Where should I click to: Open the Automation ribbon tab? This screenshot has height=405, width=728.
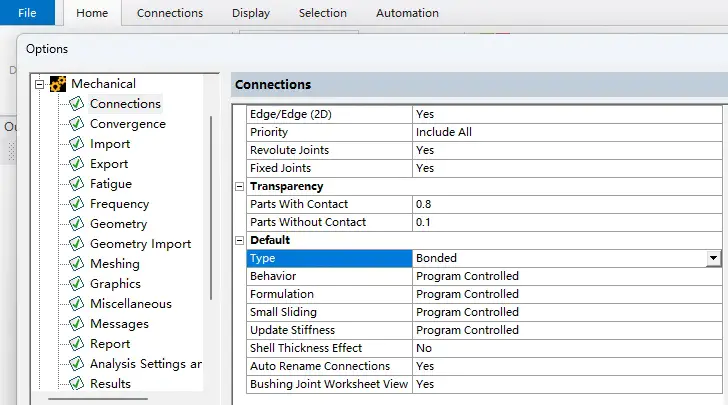tap(407, 13)
